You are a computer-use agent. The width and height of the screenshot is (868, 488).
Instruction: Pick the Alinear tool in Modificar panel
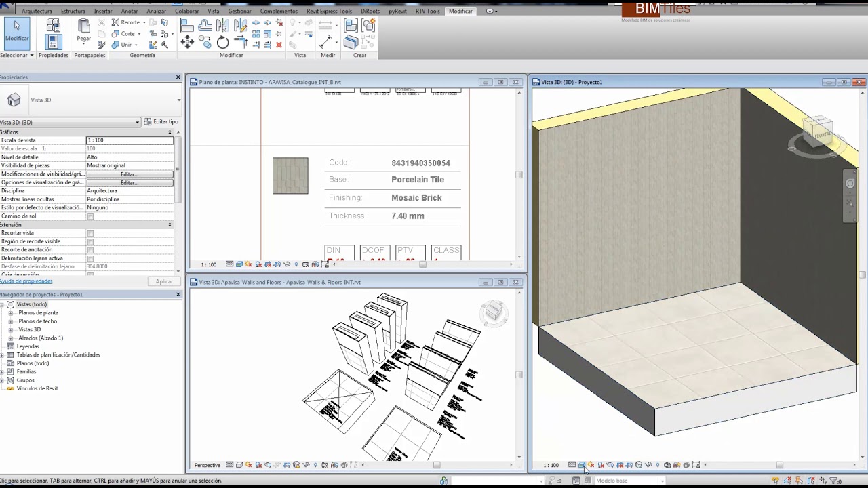click(187, 26)
